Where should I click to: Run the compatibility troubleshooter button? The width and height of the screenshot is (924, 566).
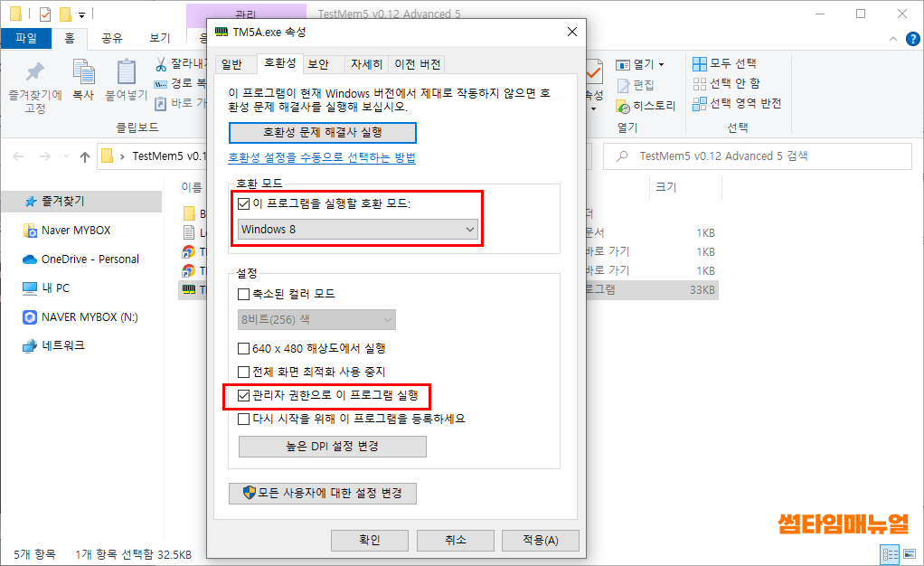click(x=323, y=133)
